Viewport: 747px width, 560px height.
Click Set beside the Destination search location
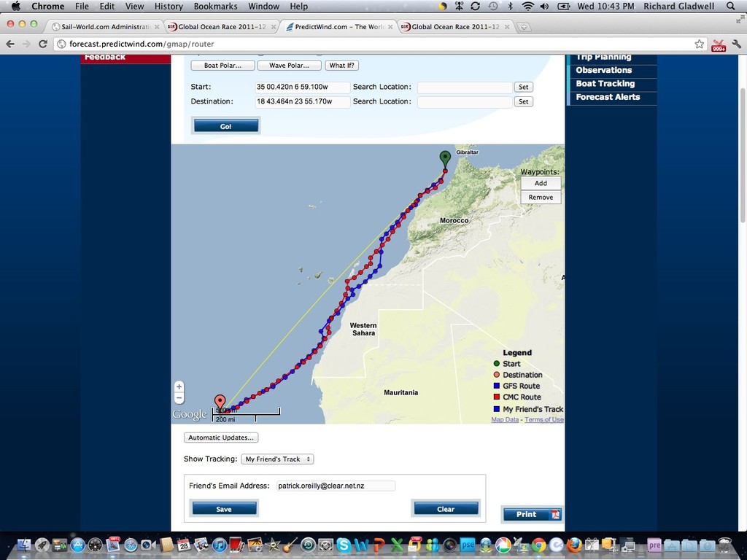pos(523,101)
